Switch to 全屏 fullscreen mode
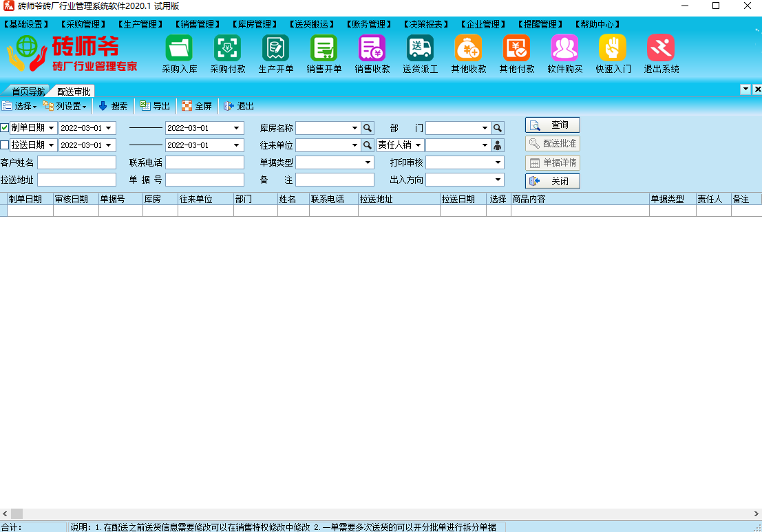 [197, 106]
